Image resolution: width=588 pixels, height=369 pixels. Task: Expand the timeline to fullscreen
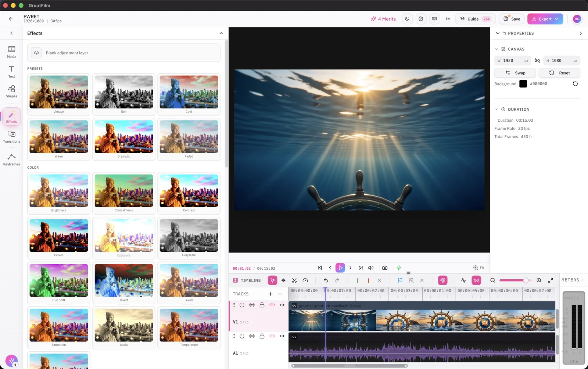pyautogui.click(x=551, y=280)
